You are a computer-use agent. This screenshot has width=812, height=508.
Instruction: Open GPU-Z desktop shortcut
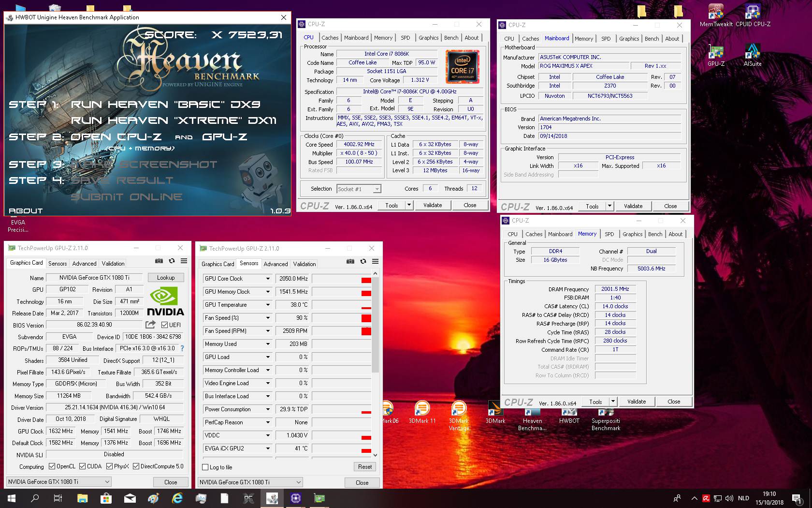[x=716, y=55]
